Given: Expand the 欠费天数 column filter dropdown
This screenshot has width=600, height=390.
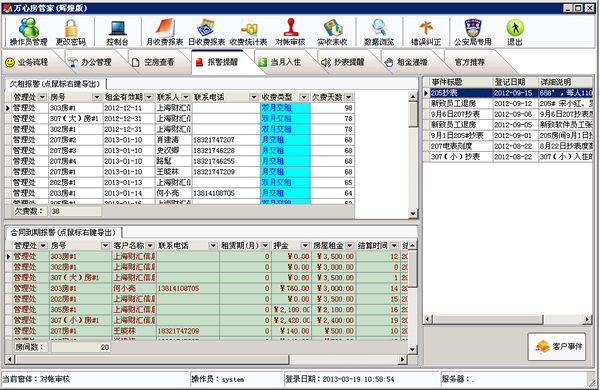Looking at the screenshot, I should pyautogui.click(x=349, y=97).
